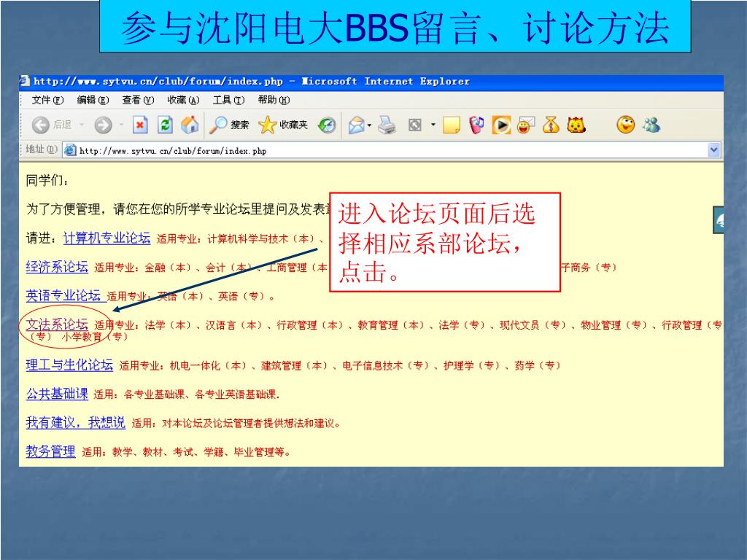Click the text 物业管理（专）
Viewport: 747px width, 560px height.
pyautogui.click(x=614, y=325)
